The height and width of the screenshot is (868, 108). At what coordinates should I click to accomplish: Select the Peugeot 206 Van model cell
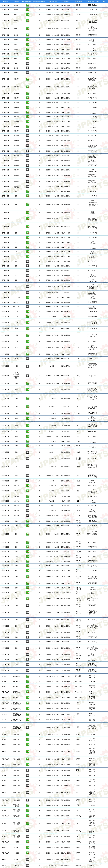[16, 516]
